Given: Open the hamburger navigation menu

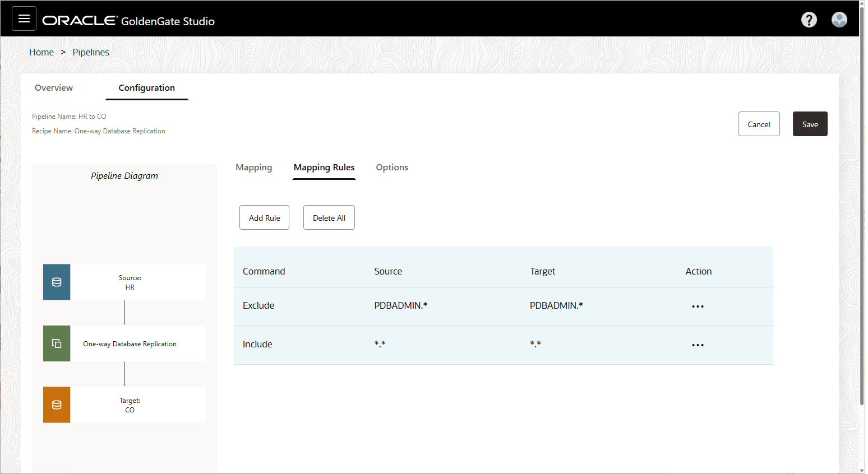Looking at the screenshot, I should (24, 19).
